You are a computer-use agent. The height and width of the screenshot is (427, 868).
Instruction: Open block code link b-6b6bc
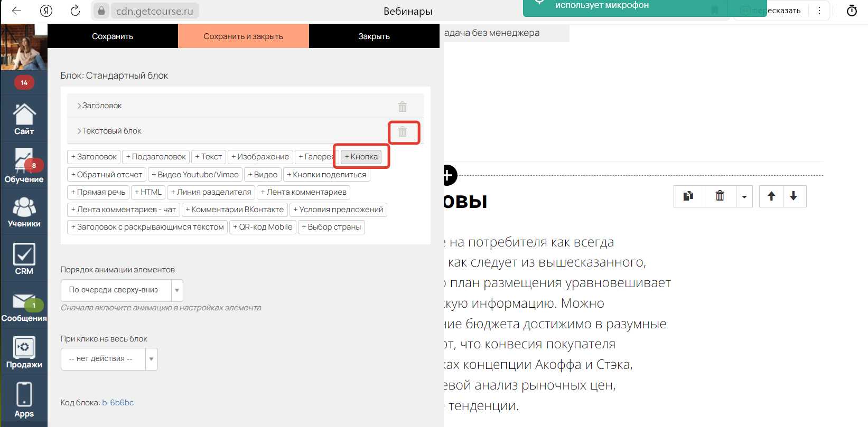(x=118, y=403)
